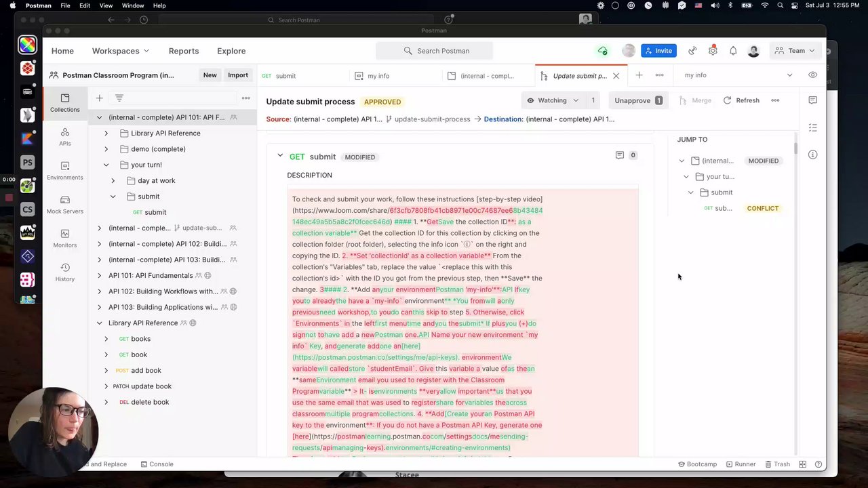868x488 pixels.
Task: Click the user avatar in the header
Action: coord(753,51)
